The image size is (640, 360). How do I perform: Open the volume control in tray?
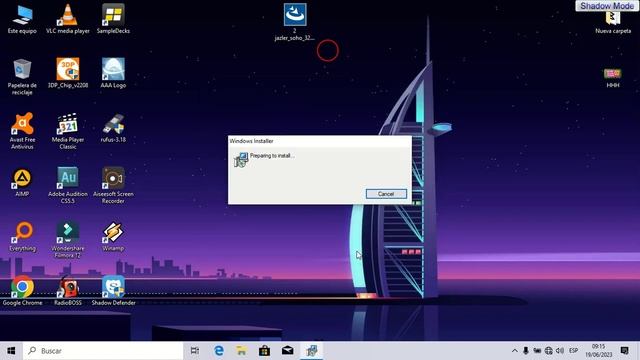tap(560, 351)
